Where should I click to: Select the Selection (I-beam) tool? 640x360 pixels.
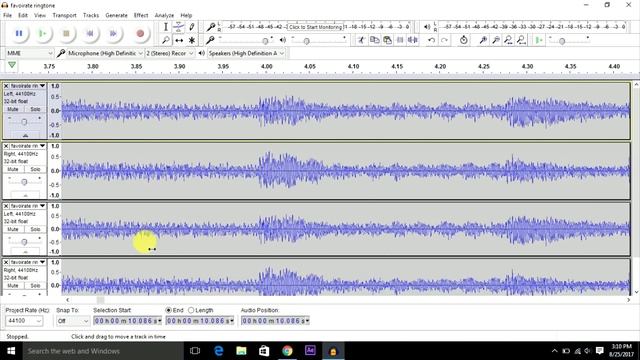coord(166,27)
